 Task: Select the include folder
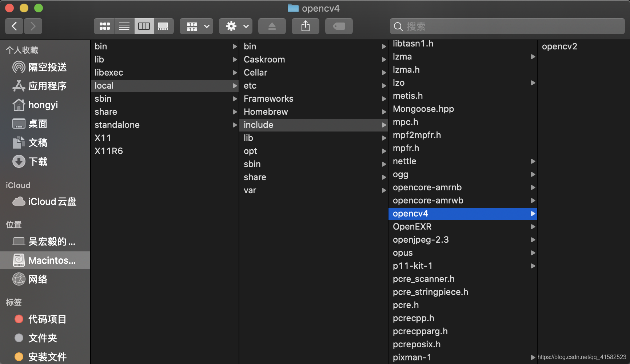click(314, 125)
